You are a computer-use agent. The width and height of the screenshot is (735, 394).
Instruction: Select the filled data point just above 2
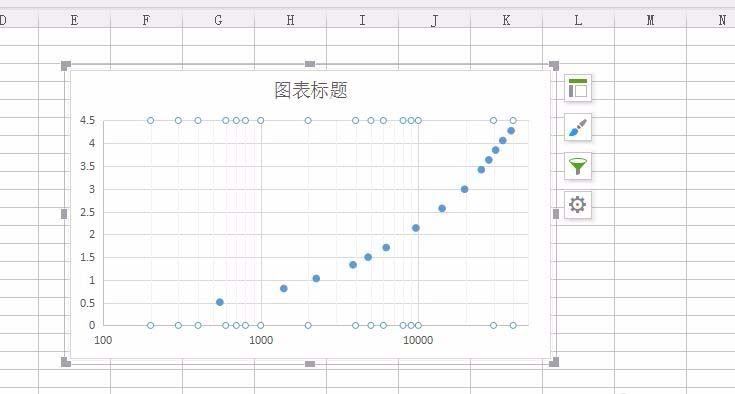(416, 228)
